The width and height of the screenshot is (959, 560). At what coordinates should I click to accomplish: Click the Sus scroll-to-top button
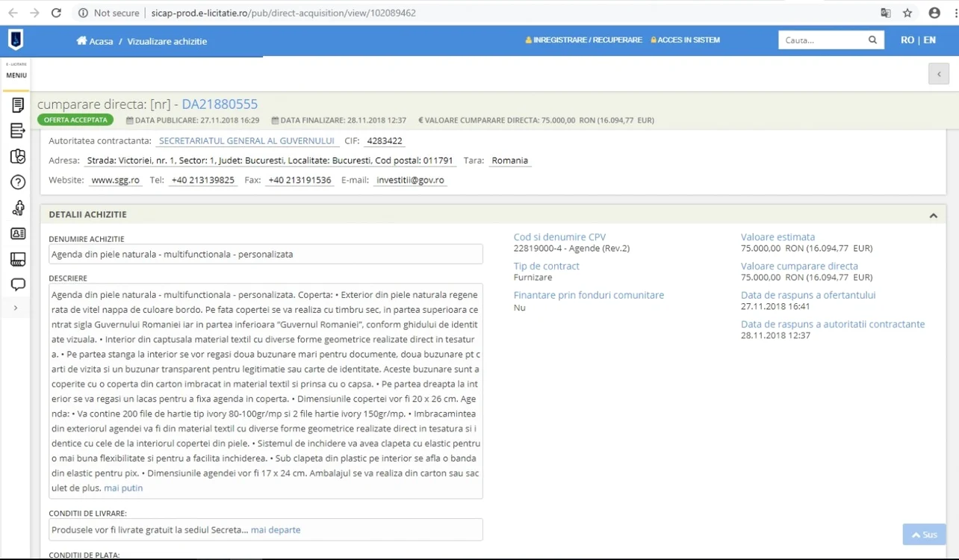tap(925, 535)
